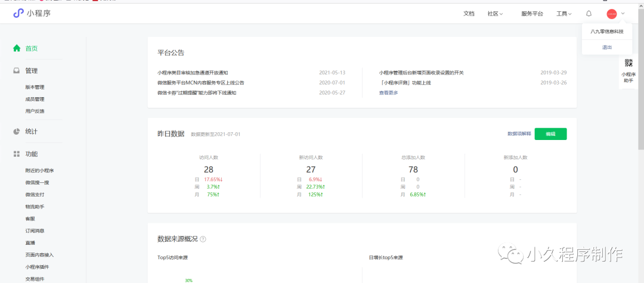Open 文档 in the top navigation
644x283 pixels.
click(x=469, y=13)
